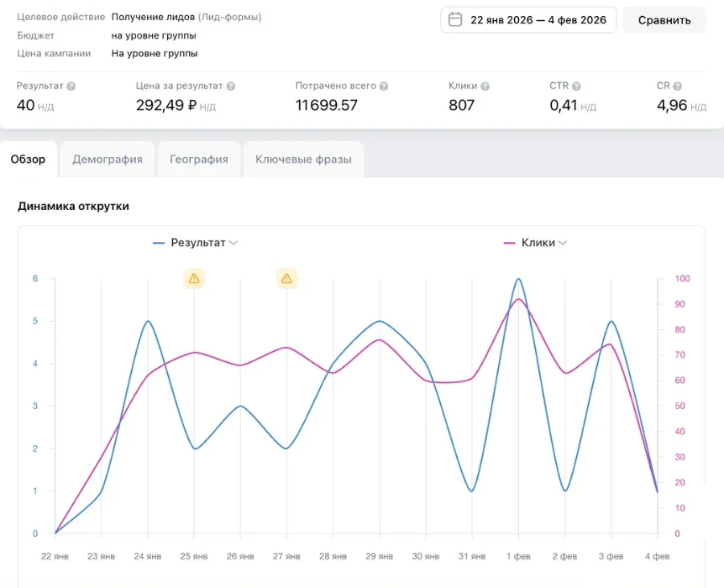Image resolution: width=724 pixels, height=588 pixels.
Task: Click the chart data point at 4 фев
Action: pyautogui.click(x=658, y=491)
